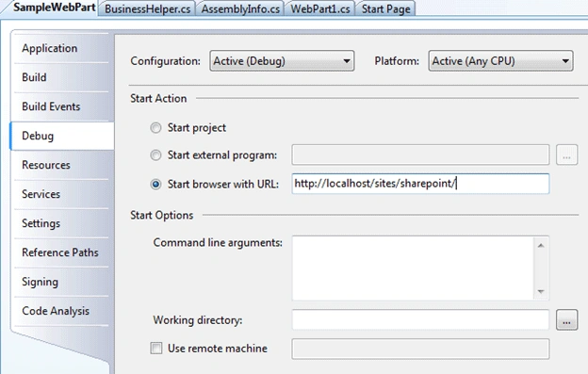This screenshot has width=588, height=374.
Task: Click scroll up arrow in command line arguments
Action: (x=541, y=246)
